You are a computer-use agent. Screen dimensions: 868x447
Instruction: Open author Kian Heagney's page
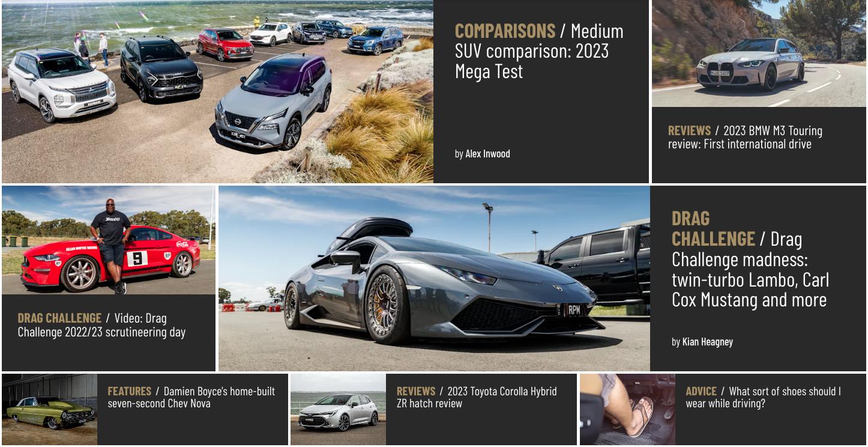(708, 342)
